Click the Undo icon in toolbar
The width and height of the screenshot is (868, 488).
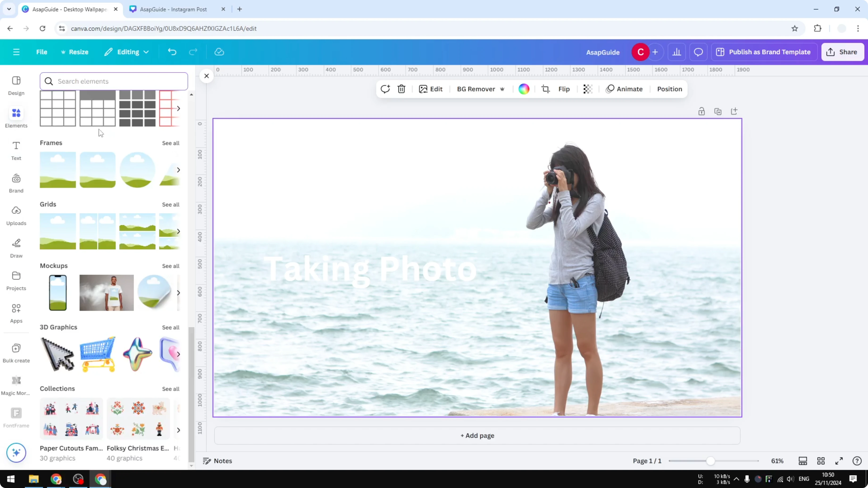pos(172,52)
